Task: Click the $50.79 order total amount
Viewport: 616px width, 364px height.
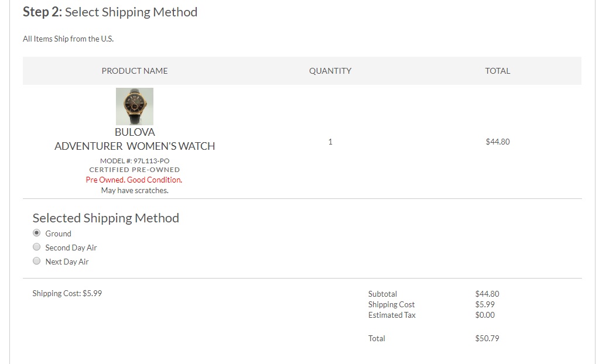Action: click(487, 338)
